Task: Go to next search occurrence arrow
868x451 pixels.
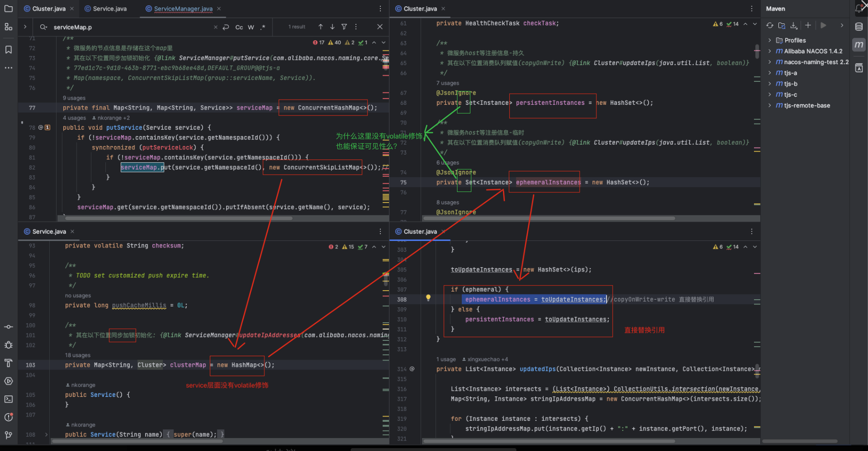Action: (332, 27)
